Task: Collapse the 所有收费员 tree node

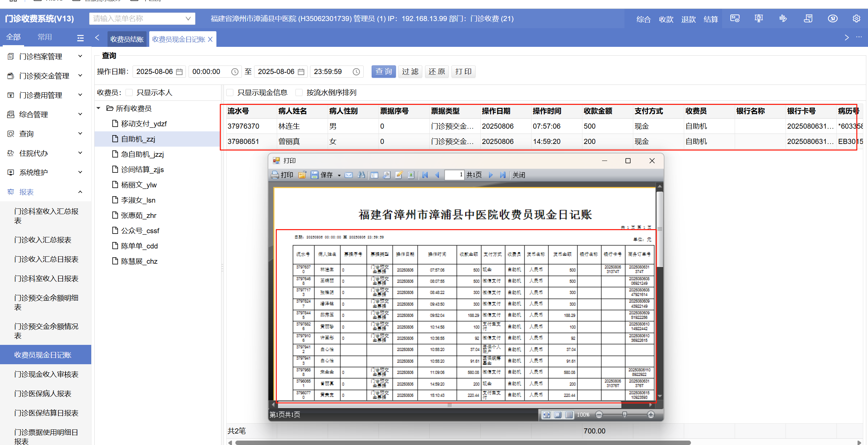Action: (99, 108)
